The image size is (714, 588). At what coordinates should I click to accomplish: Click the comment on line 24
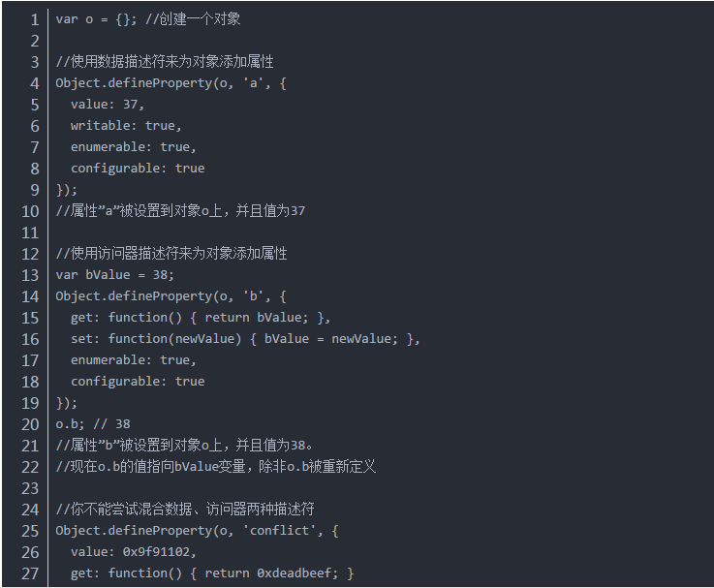(x=185, y=510)
